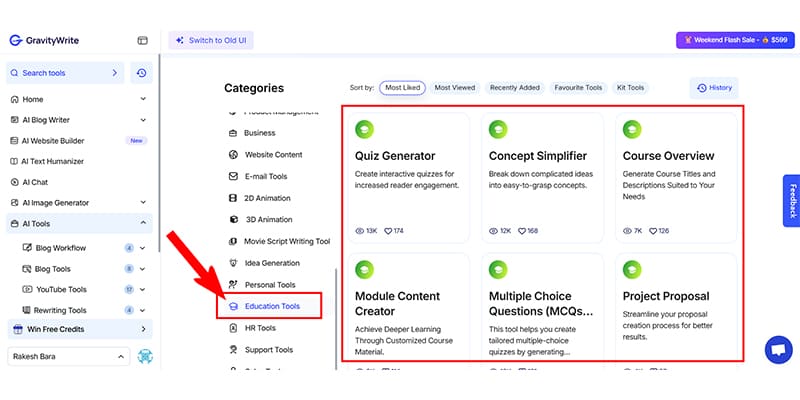Open AI Blog Writer
The image size is (800, 400).
pyautogui.click(x=45, y=120)
